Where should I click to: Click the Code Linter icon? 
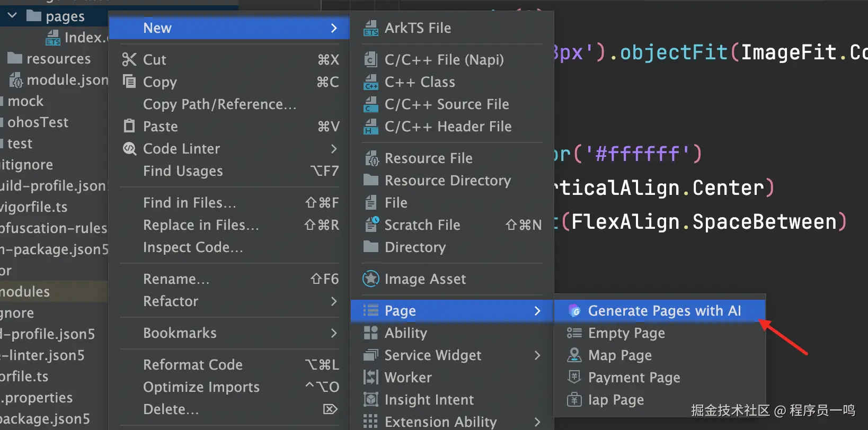(129, 149)
